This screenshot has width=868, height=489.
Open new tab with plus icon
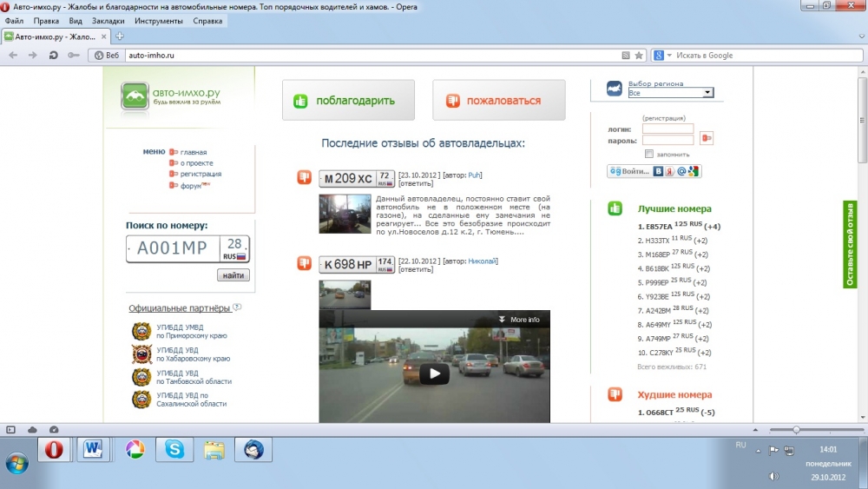coord(120,36)
